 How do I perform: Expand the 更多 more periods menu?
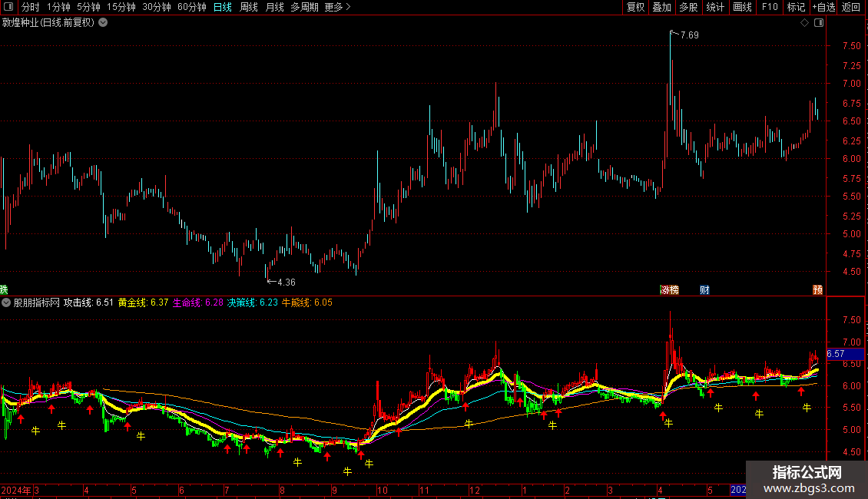click(337, 7)
